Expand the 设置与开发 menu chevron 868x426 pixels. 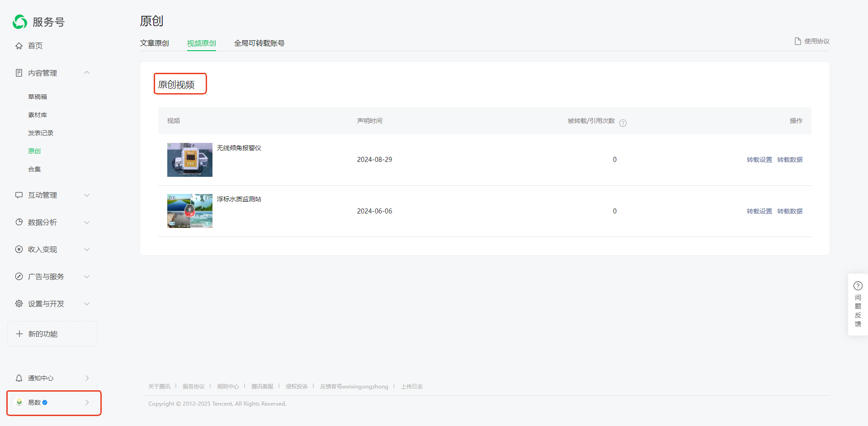point(87,303)
